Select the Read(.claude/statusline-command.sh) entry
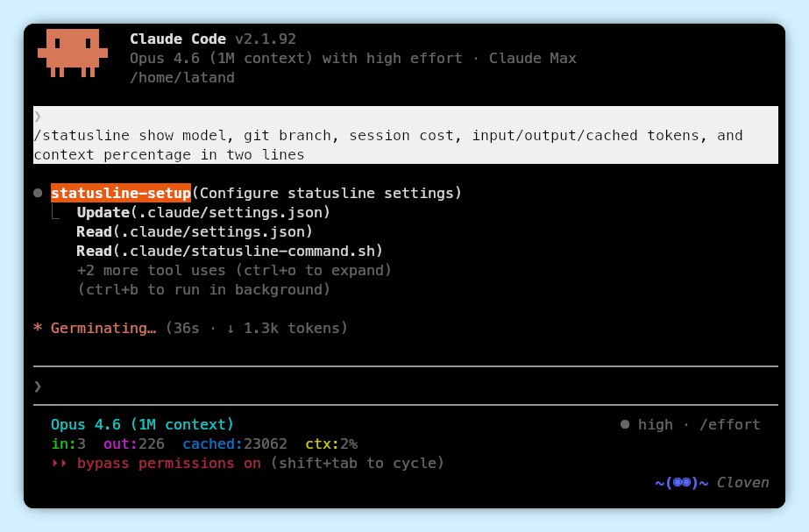 (x=230, y=251)
